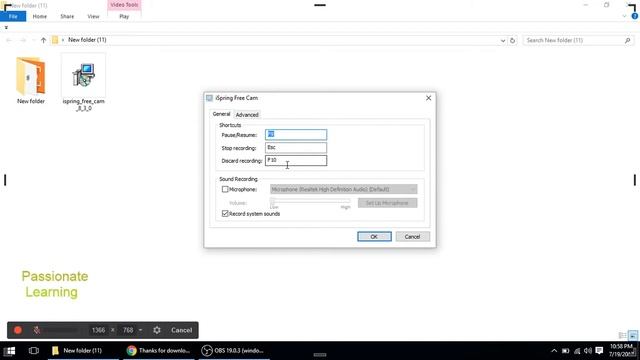The width and height of the screenshot is (640, 360).
Task: Enable the Microphone checkbox
Action: [x=225, y=189]
